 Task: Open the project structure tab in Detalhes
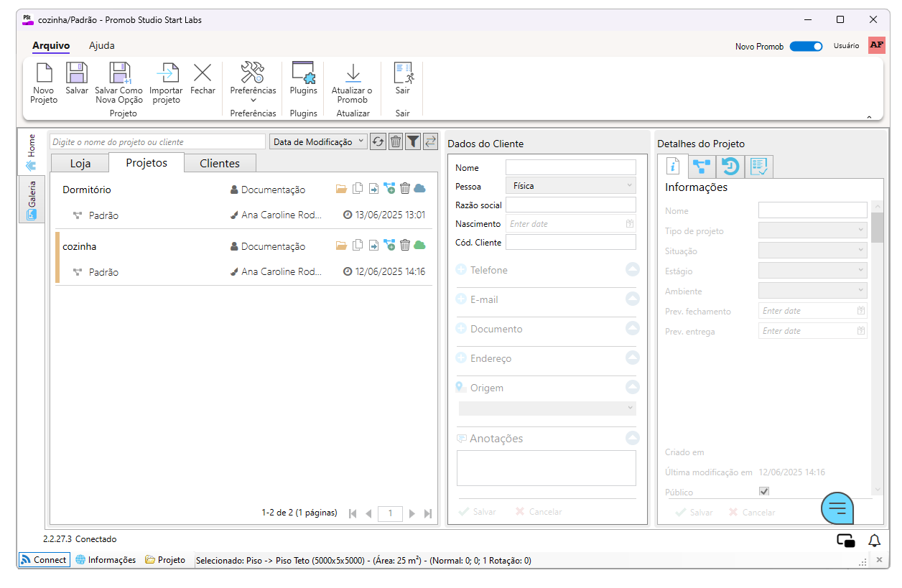[702, 167]
